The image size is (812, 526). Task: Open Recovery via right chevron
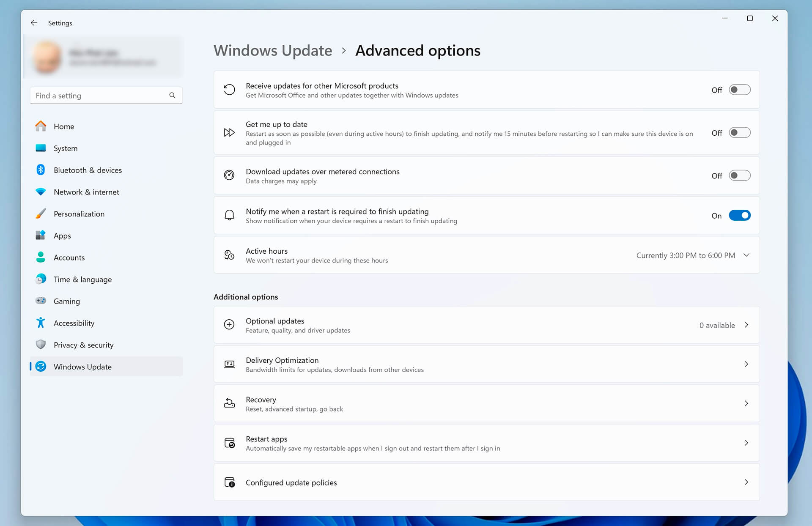746,403
